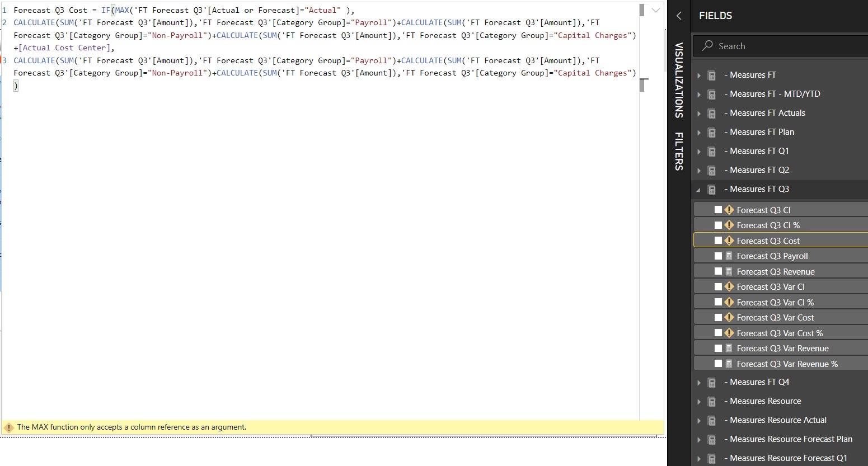Screen dimensions: 868x466
Task: Click warning icon beside Forecast Q3 Var Cost
Action: point(729,317)
